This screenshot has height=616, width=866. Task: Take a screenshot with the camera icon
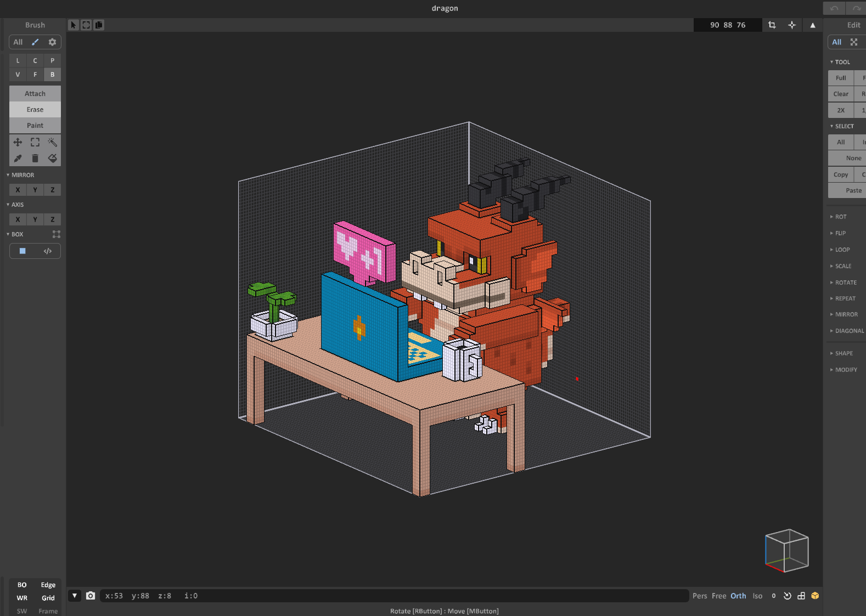(91, 596)
